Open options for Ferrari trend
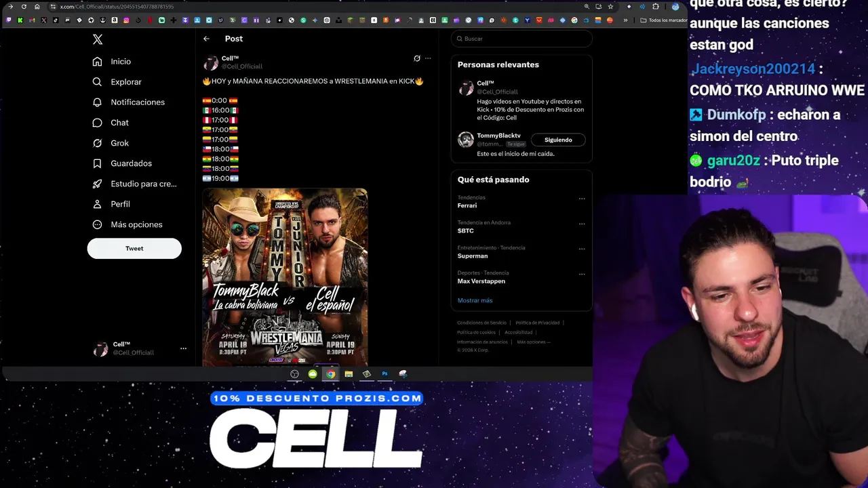Viewport: 868px width, 488px height. (x=582, y=199)
